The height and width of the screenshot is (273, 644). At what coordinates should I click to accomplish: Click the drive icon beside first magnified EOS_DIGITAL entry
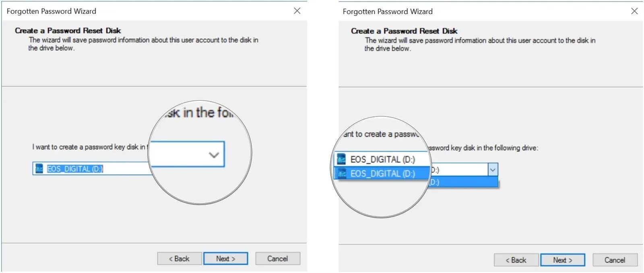pyautogui.click(x=341, y=159)
